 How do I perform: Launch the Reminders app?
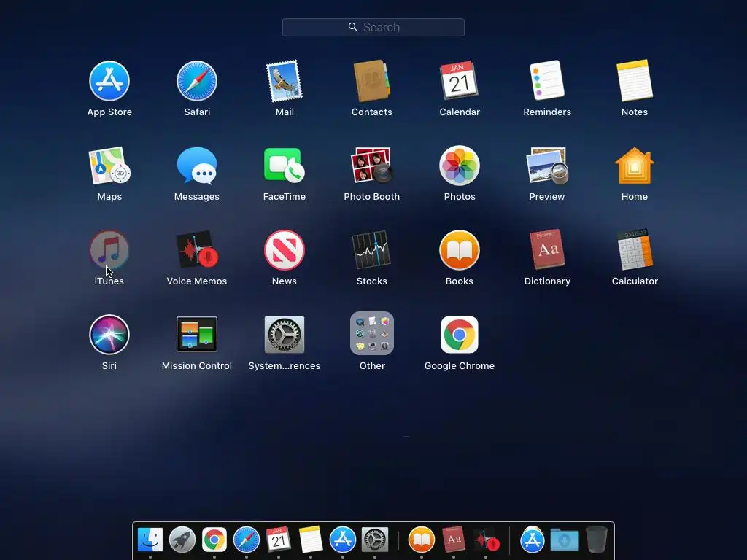547,80
